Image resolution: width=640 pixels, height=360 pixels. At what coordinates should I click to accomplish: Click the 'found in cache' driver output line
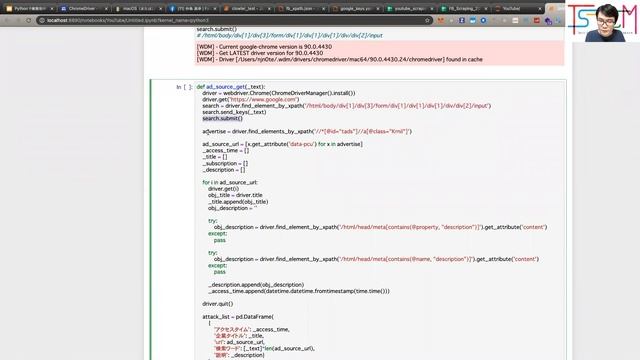[x=340, y=60]
